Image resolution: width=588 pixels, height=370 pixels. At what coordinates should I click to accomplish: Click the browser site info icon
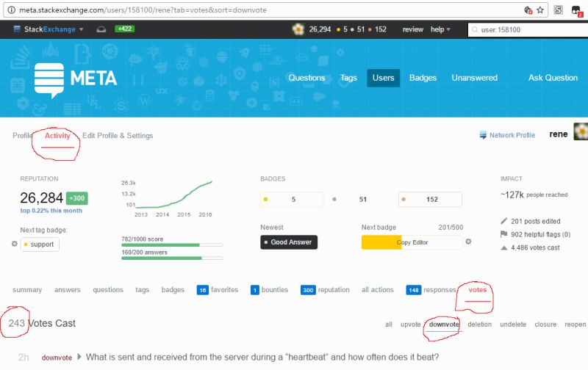coord(11,10)
